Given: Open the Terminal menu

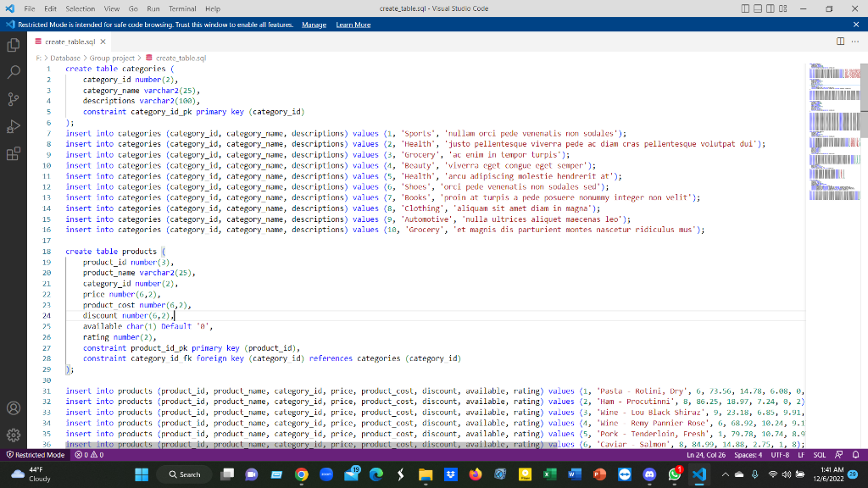Looking at the screenshot, I should (x=182, y=8).
